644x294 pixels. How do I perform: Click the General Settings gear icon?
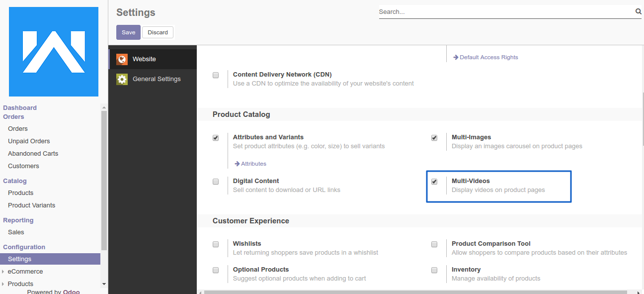pyautogui.click(x=122, y=79)
